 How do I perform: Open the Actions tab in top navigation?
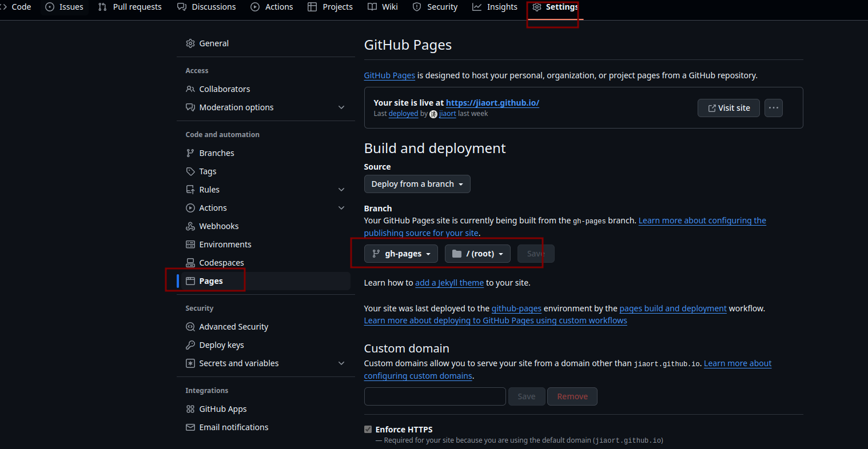coord(272,7)
